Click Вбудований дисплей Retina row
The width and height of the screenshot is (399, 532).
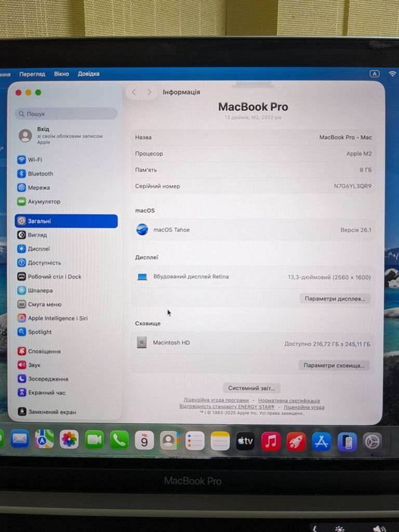(253, 277)
